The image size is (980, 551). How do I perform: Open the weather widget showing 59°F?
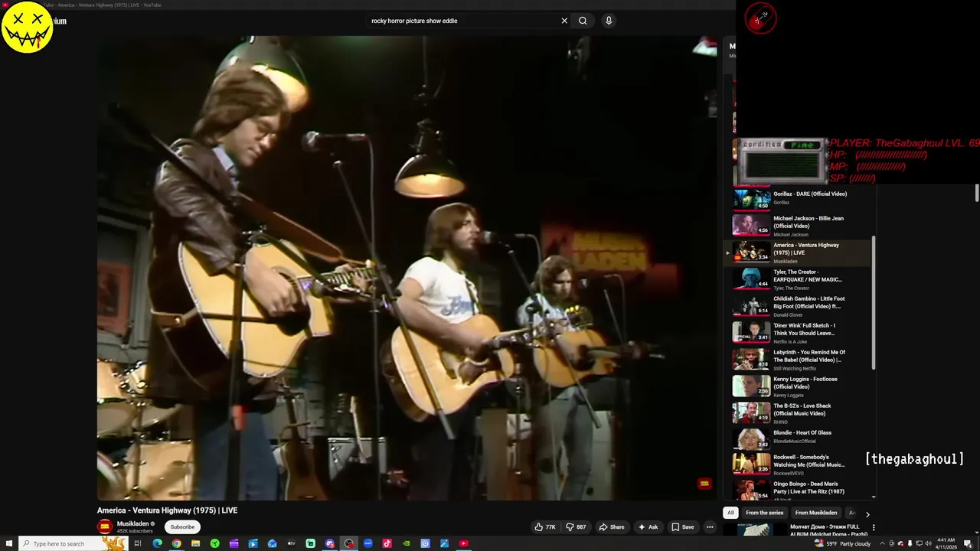coord(843,543)
